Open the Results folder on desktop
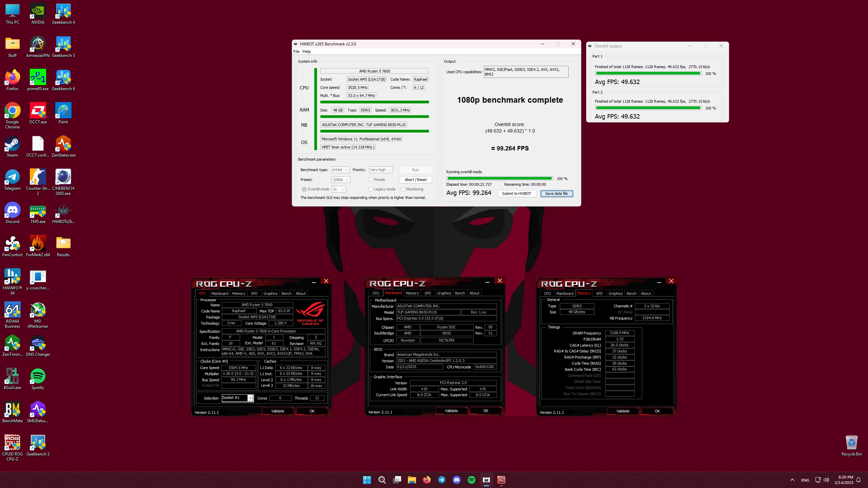The image size is (868, 488). [x=63, y=246]
